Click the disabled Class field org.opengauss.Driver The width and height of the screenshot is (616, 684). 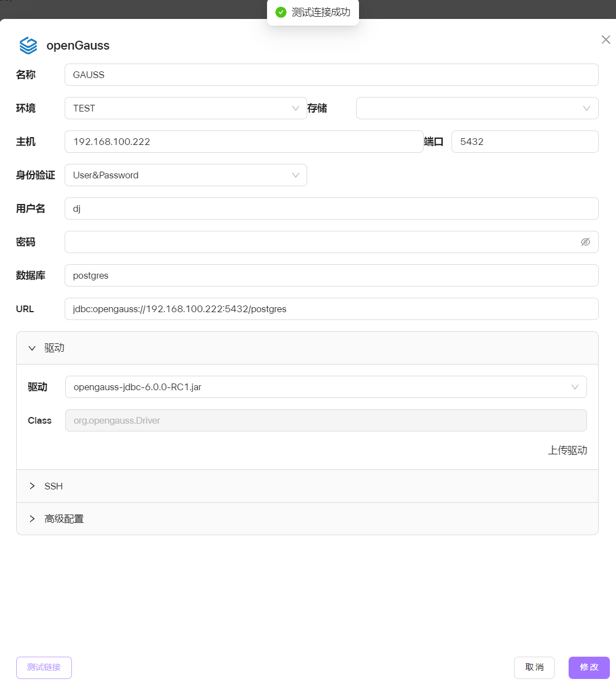pyautogui.click(x=326, y=420)
